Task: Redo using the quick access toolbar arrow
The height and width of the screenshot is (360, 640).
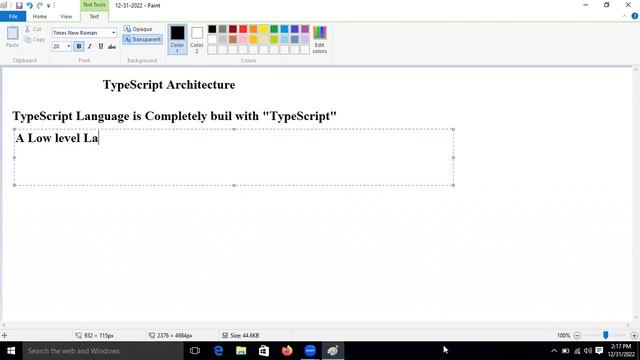Action: (40, 5)
